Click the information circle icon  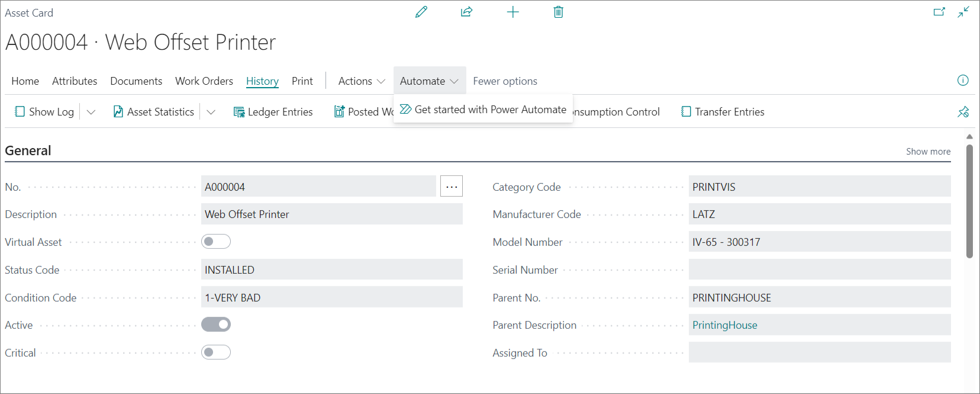pos(963,81)
